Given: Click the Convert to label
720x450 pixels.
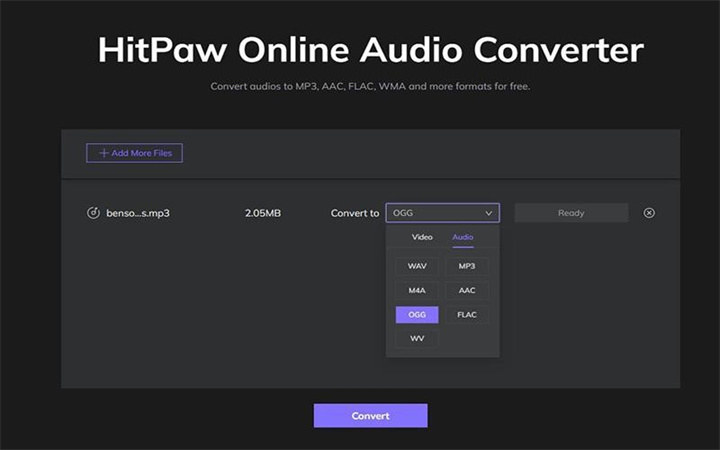Looking at the screenshot, I should (x=355, y=213).
